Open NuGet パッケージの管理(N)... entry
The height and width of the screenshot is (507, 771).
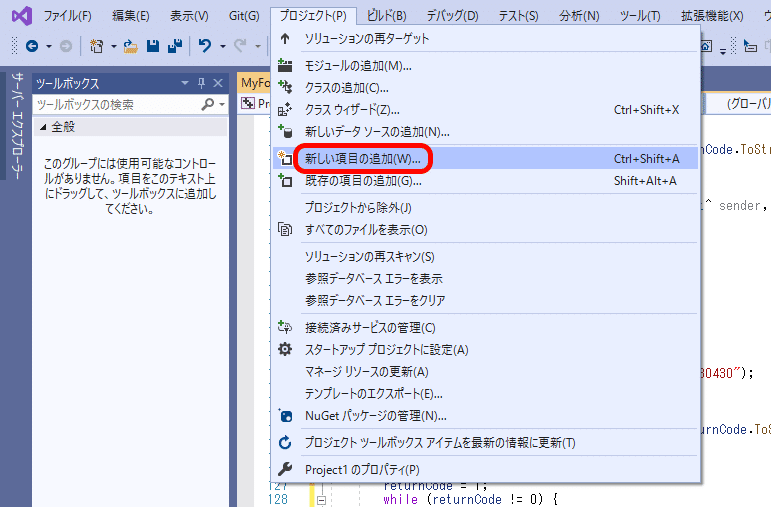pos(485,416)
